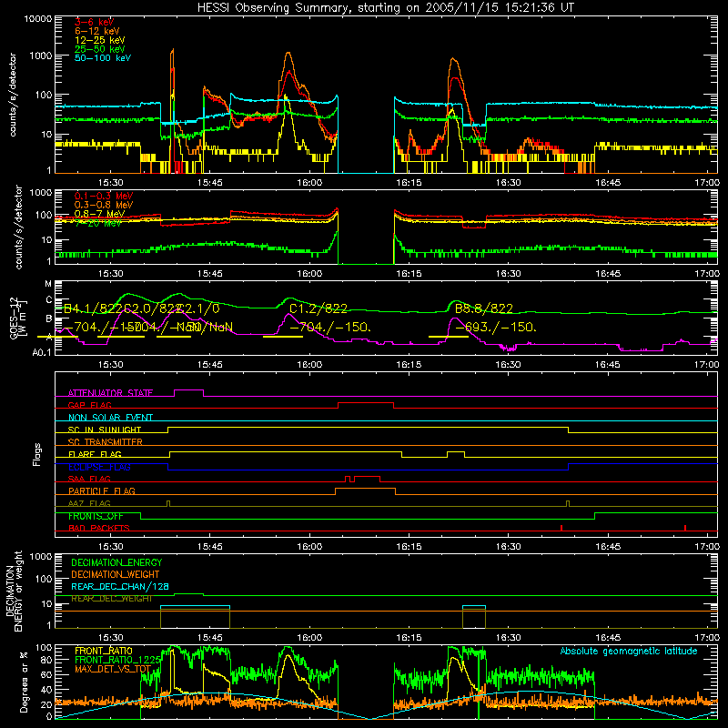728x728 pixels.
Task: Click the -693./-150. position annotation
Action: (x=496, y=328)
